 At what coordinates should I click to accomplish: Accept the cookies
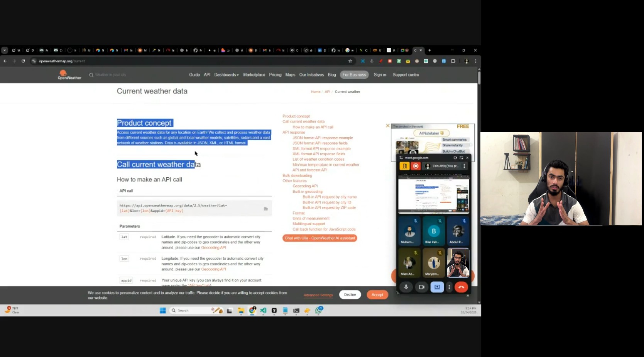pyautogui.click(x=377, y=295)
